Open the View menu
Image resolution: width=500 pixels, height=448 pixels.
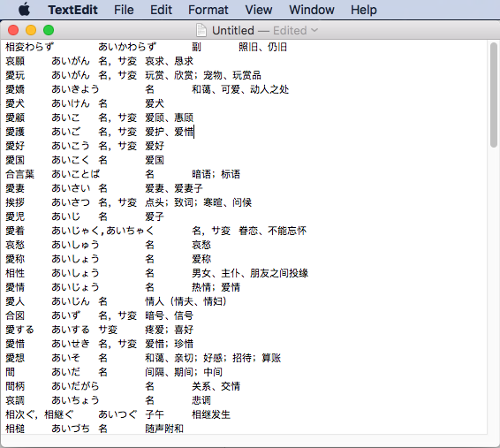point(259,10)
